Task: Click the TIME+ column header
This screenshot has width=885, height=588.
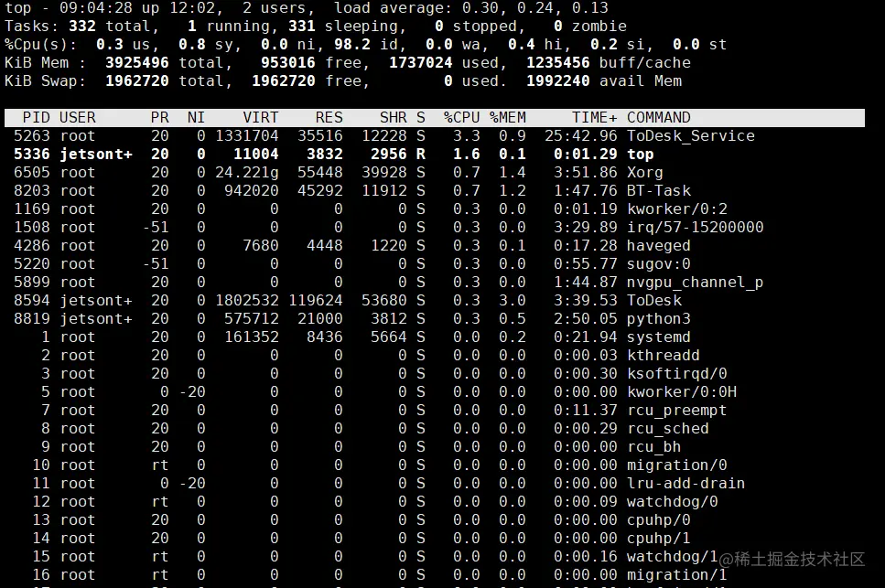Action: point(594,118)
